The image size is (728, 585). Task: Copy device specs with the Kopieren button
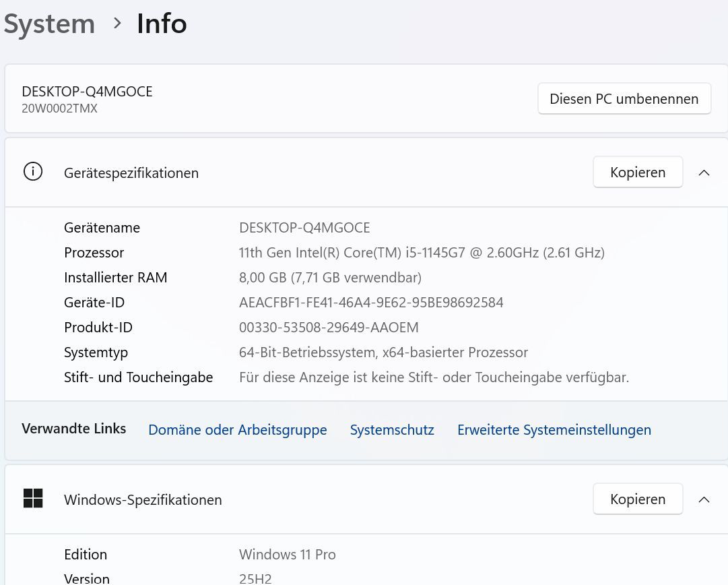(637, 173)
